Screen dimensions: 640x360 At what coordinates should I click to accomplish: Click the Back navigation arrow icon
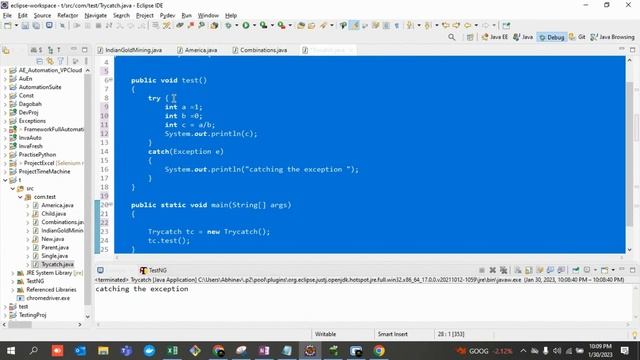pos(467,25)
